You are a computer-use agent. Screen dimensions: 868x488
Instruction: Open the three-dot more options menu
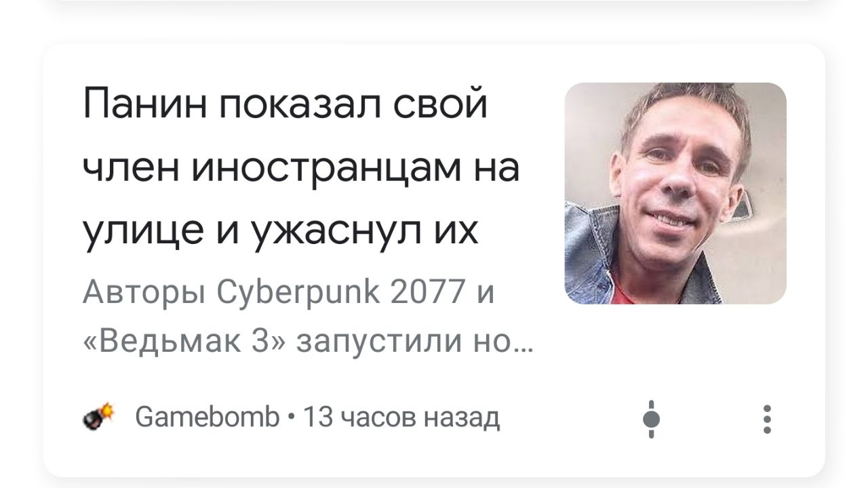[x=767, y=419]
